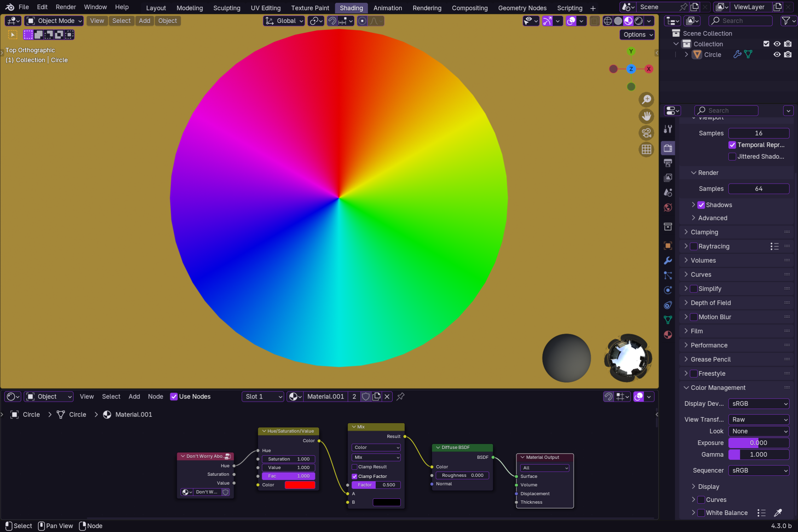Click the zoom magnifier viewport gizmo
This screenshot has width=798, height=532.
click(646, 100)
